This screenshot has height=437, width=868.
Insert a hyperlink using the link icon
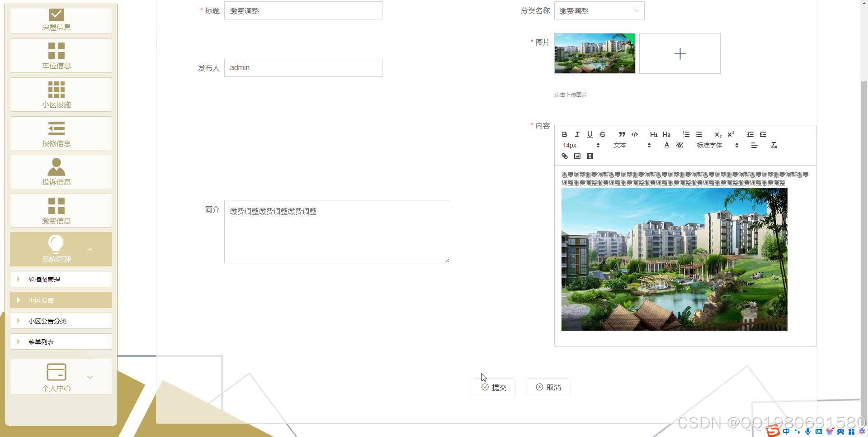[x=564, y=156]
